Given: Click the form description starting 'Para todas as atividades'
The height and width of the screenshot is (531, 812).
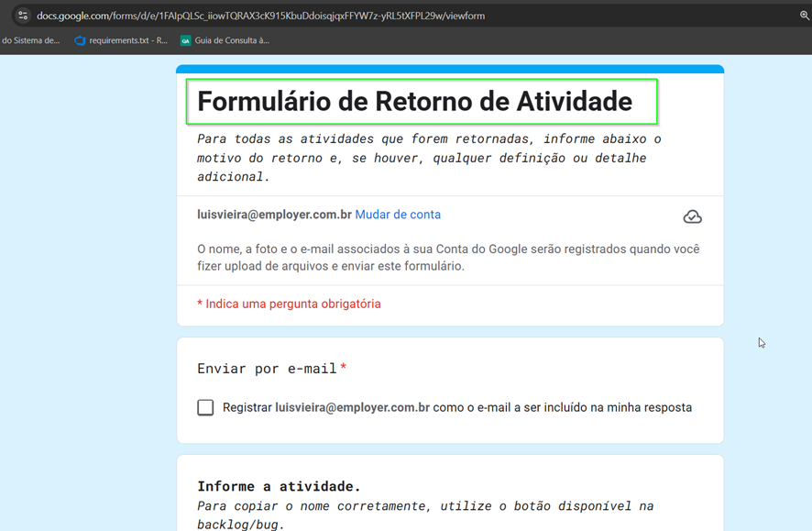Looking at the screenshot, I should (429, 158).
